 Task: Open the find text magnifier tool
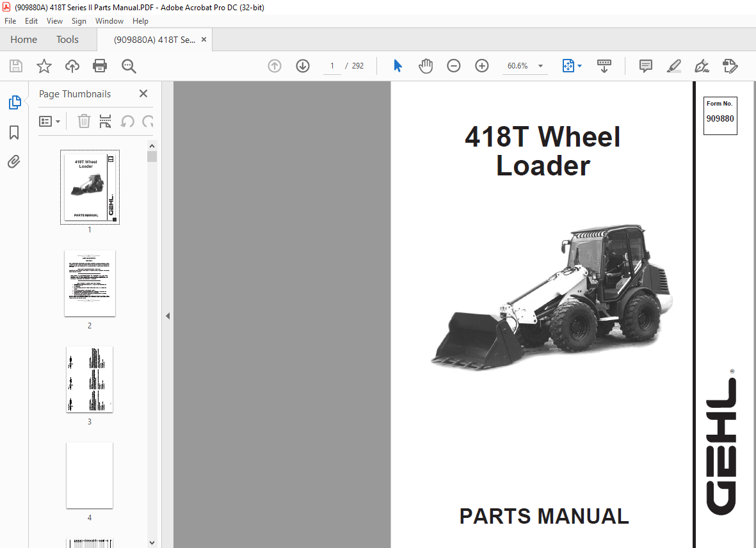[129, 66]
